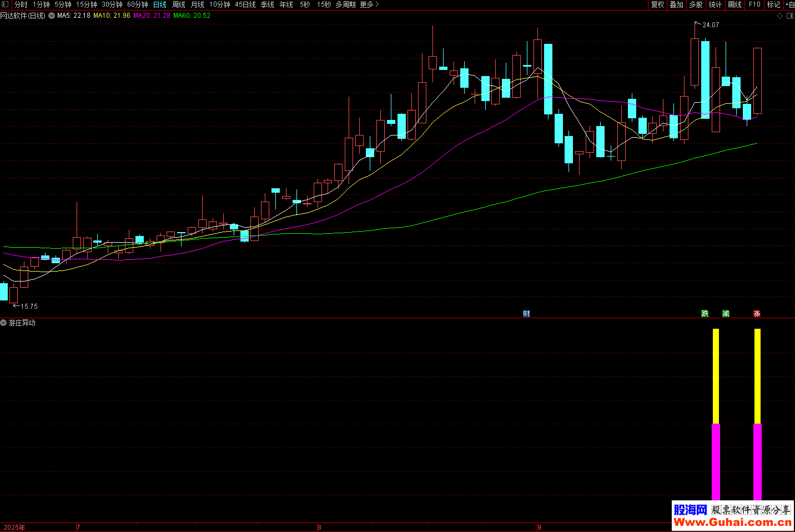Screen dimensions: 795x532
Task: Click the green 减 marker icon
Action: point(726,314)
